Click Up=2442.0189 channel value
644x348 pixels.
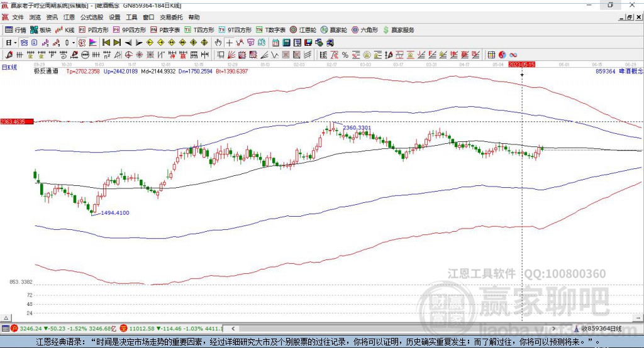click(120, 71)
